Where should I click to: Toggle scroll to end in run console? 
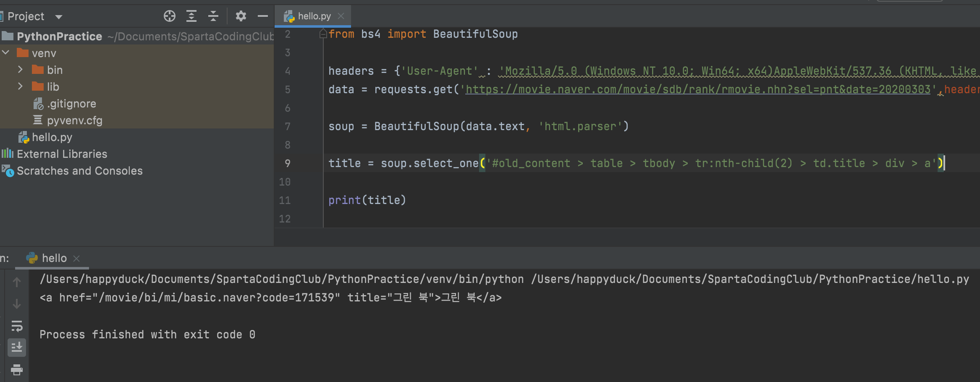[17, 348]
